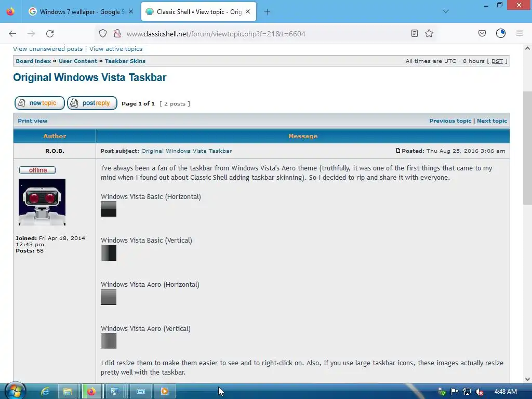Open the Print view link
Screen dimensions: 532x399
point(33,121)
